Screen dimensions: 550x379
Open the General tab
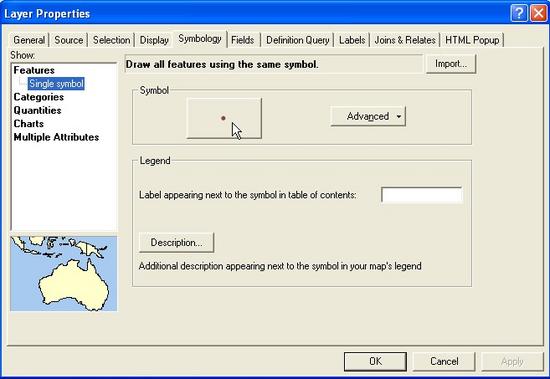[29, 40]
